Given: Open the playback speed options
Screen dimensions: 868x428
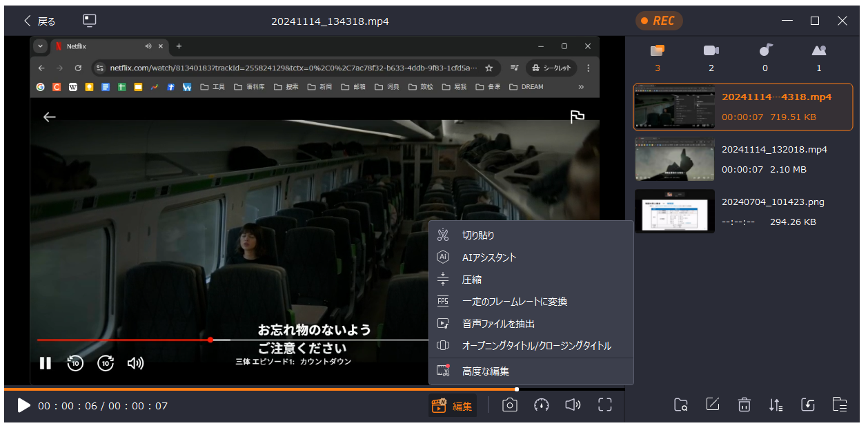Looking at the screenshot, I should click(x=542, y=405).
